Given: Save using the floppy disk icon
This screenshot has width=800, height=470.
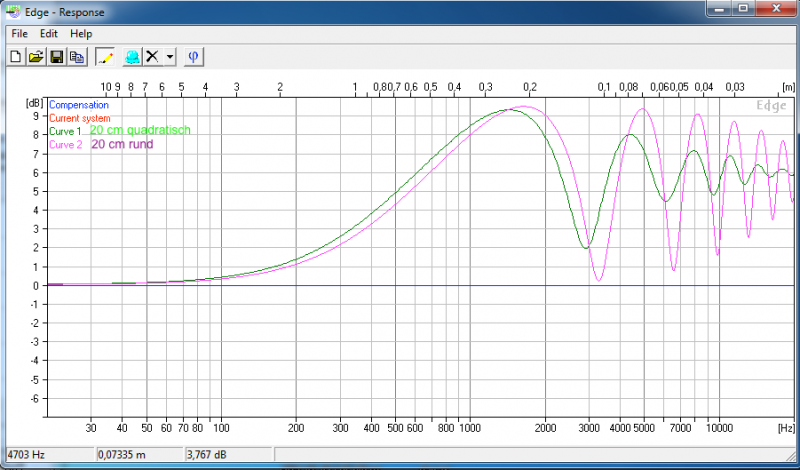Looking at the screenshot, I should [56, 57].
